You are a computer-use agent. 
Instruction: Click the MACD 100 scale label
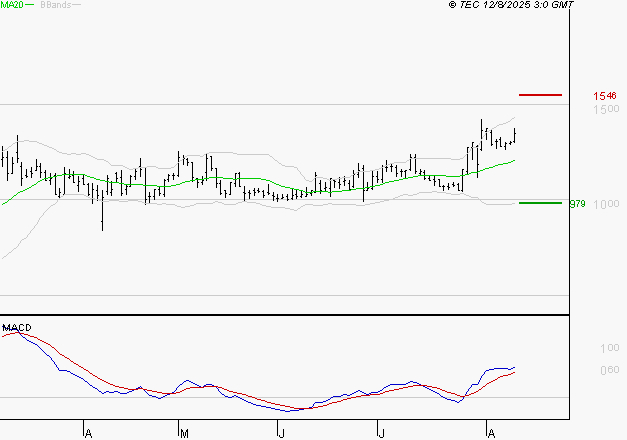(610, 348)
